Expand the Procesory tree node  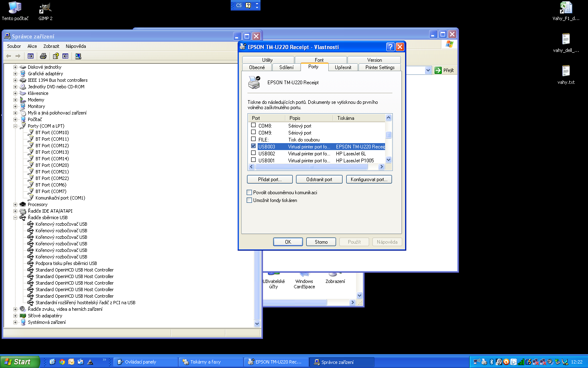(16, 204)
